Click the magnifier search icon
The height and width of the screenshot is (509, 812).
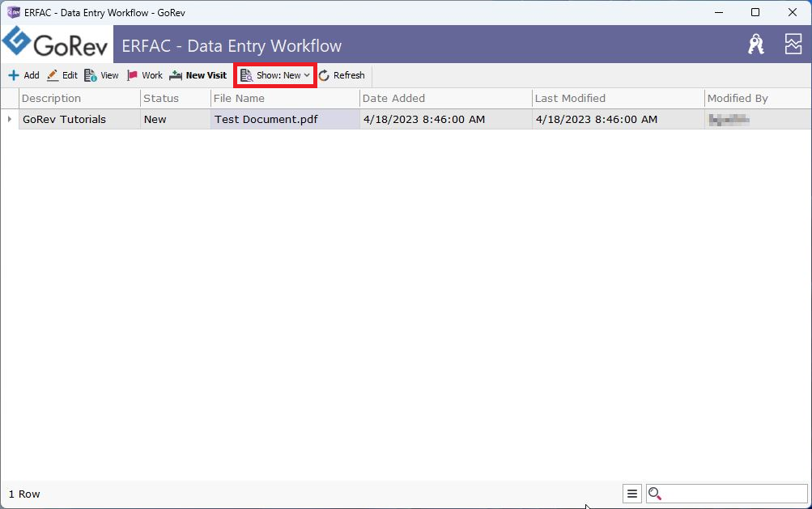(x=655, y=494)
